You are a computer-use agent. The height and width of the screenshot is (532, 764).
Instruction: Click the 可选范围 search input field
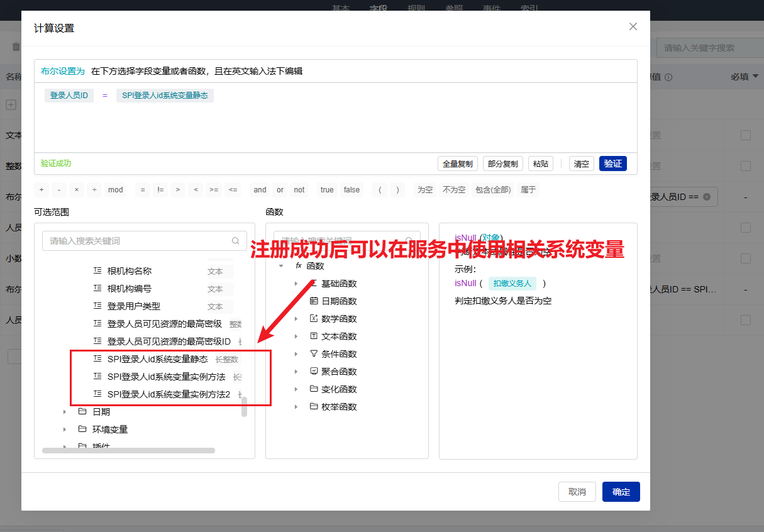point(138,241)
